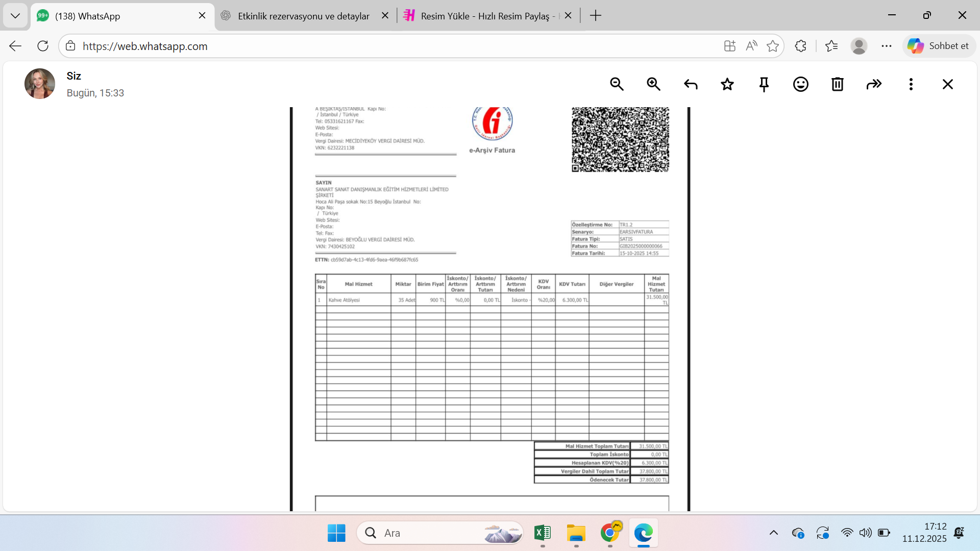This screenshot has height=551, width=980.
Task: Reply to the image message
Action: click(691, 84)
